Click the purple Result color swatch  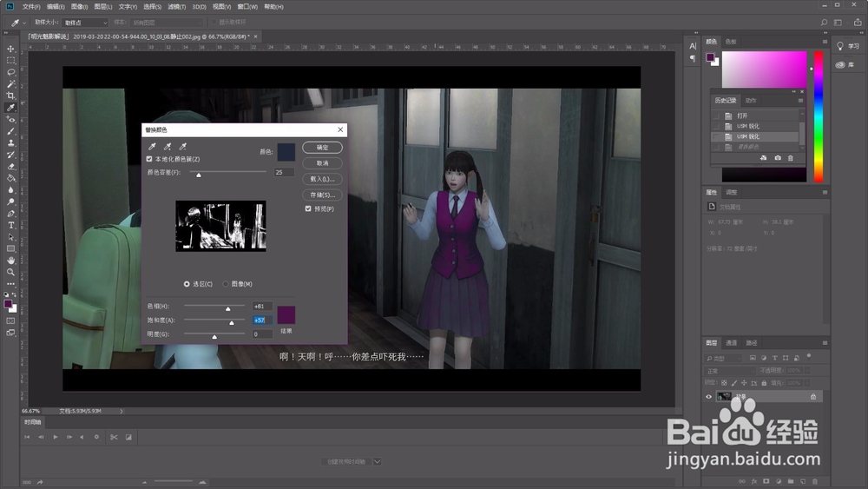tap(286, 315)
